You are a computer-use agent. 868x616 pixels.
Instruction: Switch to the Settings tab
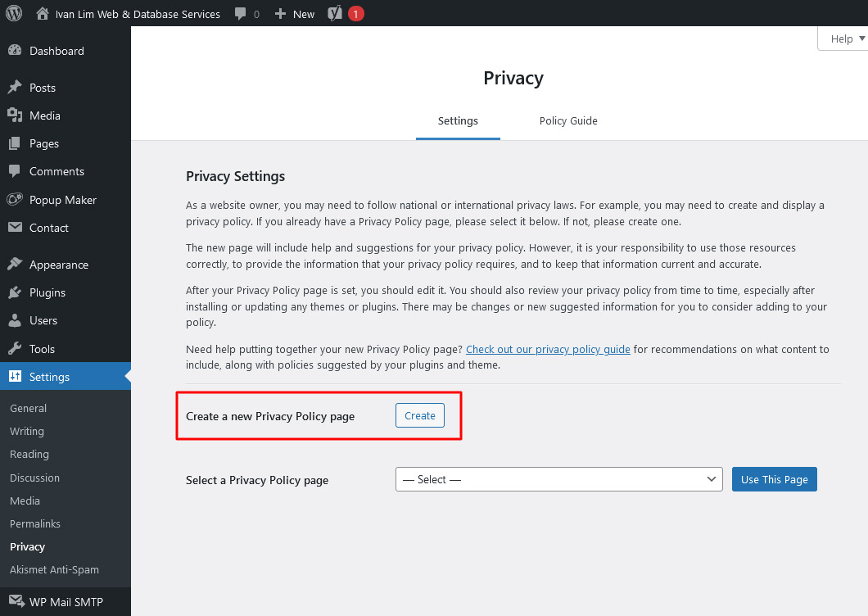(458, 120)
